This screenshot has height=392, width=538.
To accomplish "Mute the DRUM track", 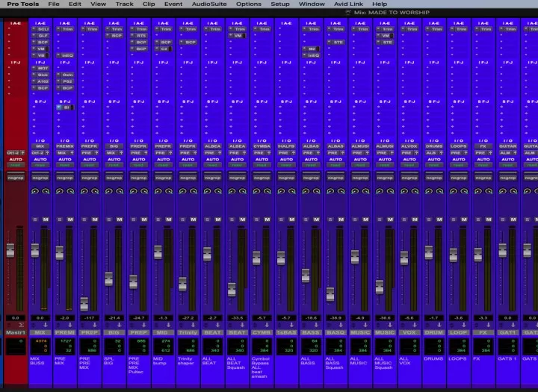I will [x=439, y=220].
